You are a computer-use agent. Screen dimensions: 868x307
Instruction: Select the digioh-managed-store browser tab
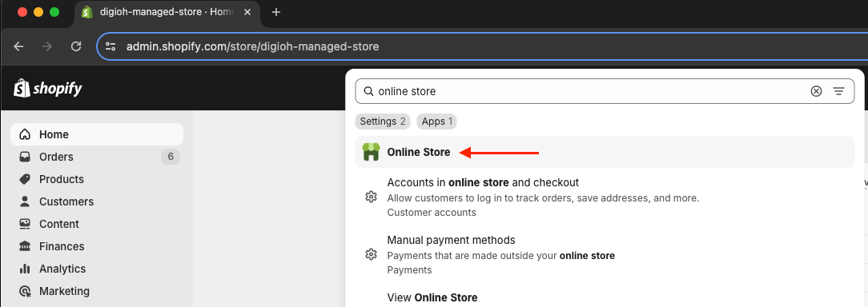168,12
